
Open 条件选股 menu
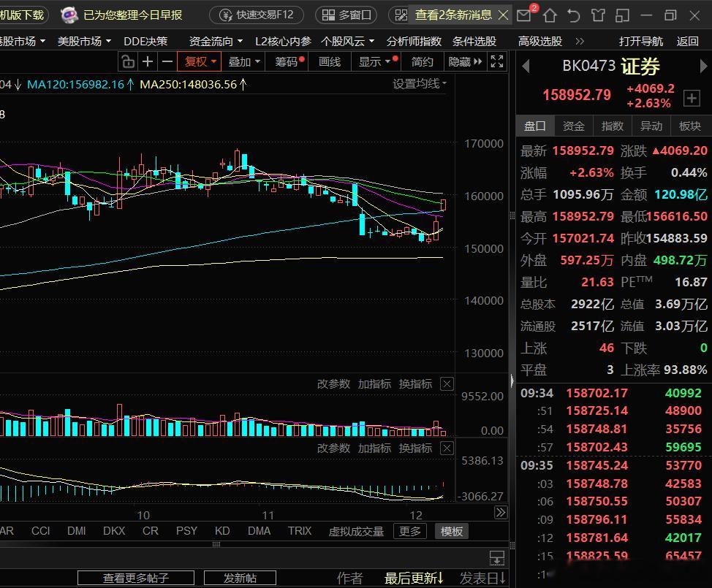pos(474,42)
